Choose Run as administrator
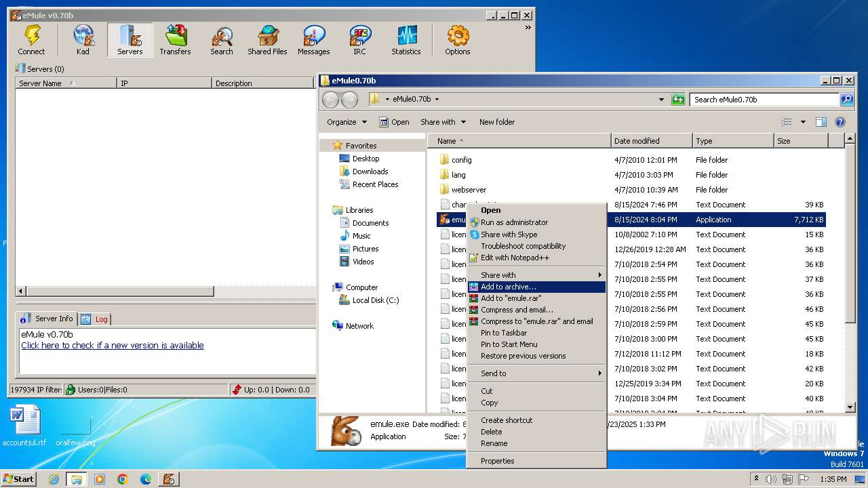The width and height of the screenshot is (868, 488). [x=536, y=222]
